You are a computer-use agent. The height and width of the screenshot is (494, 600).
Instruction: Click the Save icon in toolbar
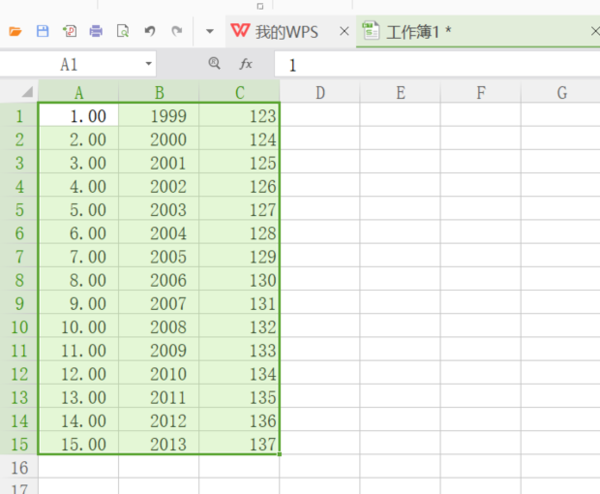pos(42,32)
